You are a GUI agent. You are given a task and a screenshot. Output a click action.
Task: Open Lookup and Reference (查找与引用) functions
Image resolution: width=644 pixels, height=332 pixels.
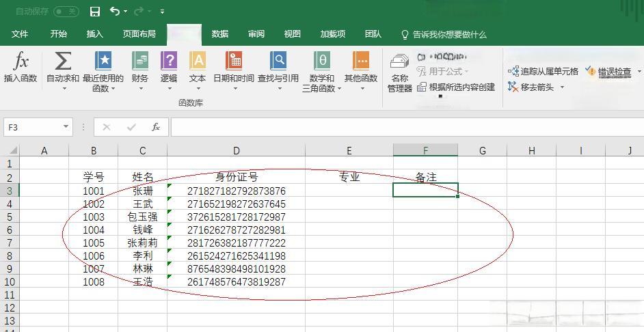click(278, 62)
